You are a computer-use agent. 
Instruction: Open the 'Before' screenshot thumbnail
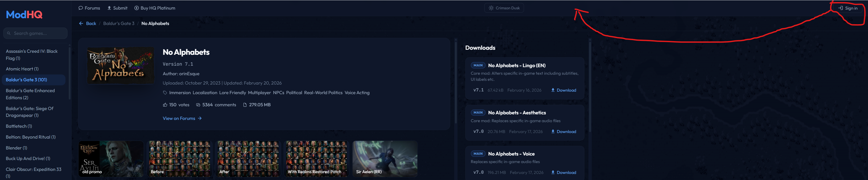point(180,159)
